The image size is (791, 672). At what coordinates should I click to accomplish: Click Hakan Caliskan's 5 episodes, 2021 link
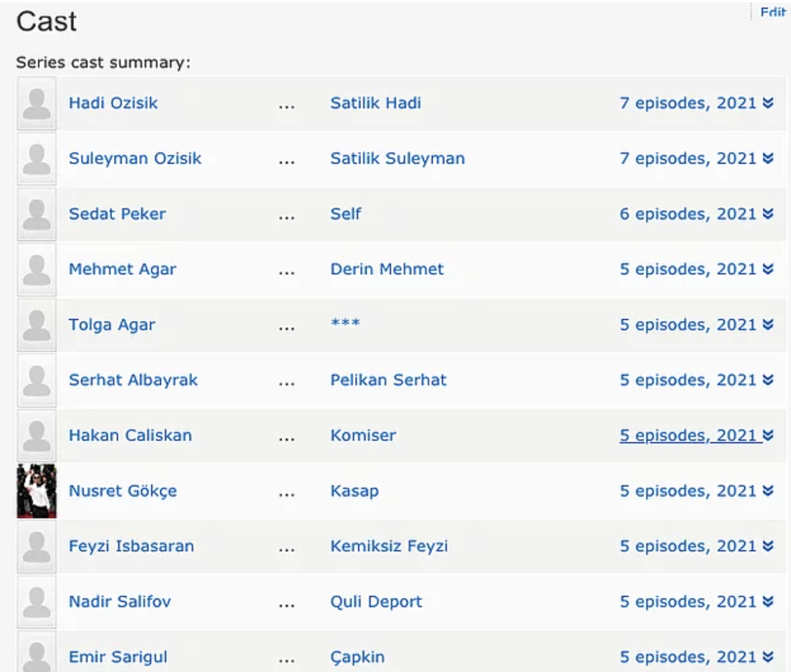688,435
